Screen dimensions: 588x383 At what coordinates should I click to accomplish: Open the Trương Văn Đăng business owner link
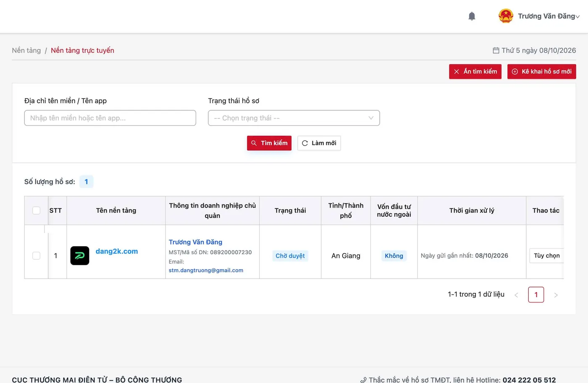[x=196, y=242]
